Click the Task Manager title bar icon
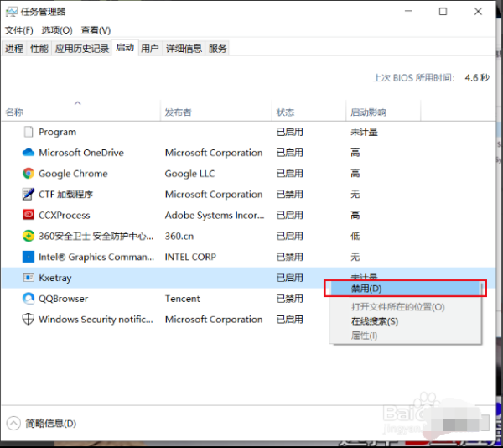 coord(12,12)
